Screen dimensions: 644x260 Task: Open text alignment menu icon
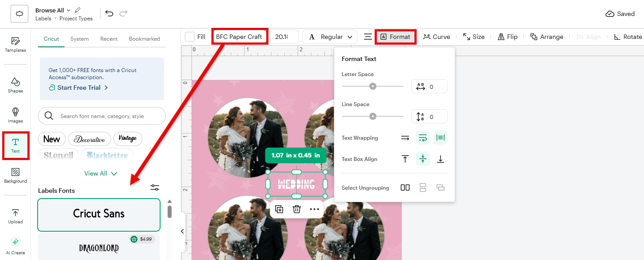368,37
